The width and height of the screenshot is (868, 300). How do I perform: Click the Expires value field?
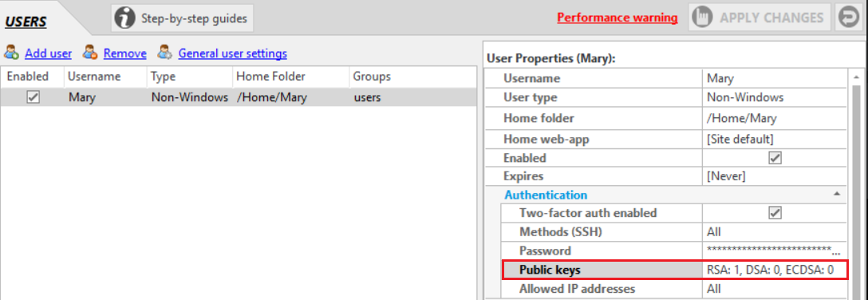pos(775,176)
